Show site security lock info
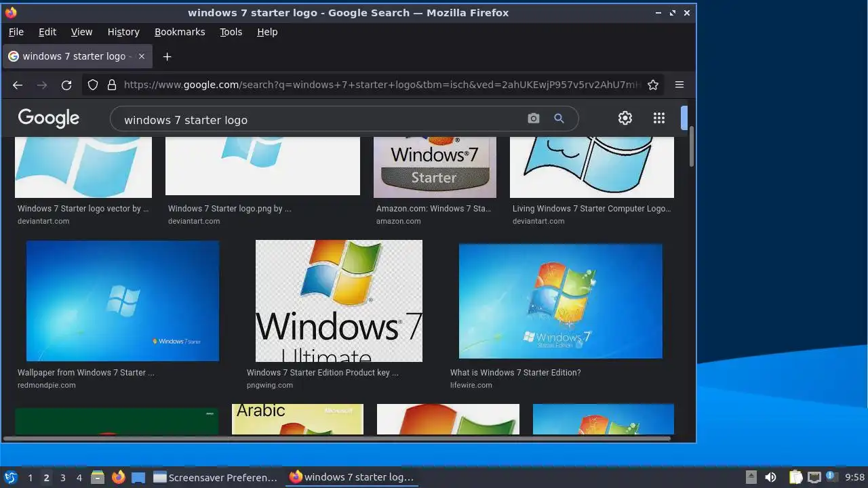Image resolution: width=868 pixels, height=488 pixels. [x=111, y=85]
